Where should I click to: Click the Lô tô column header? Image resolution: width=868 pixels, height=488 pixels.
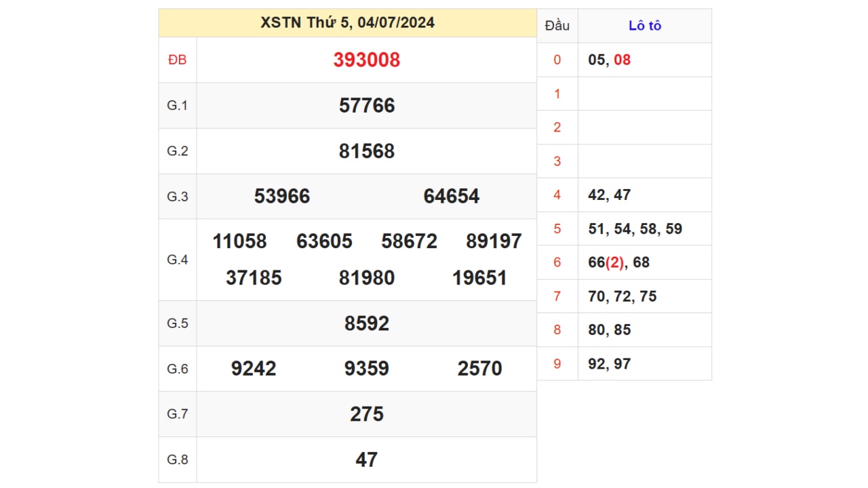(x=645, y=26)
